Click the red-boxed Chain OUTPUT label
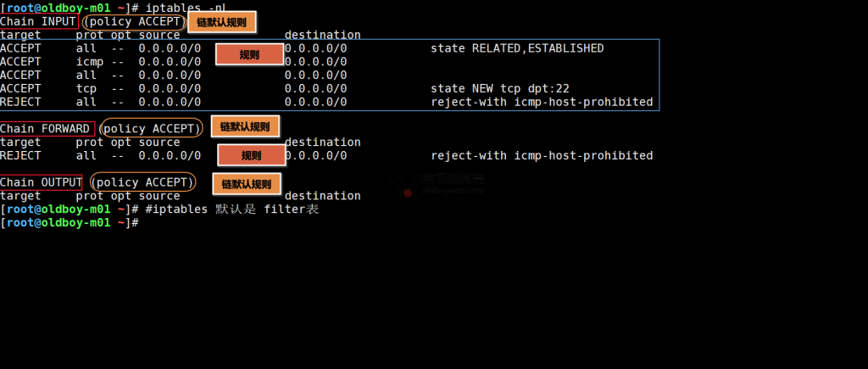The width and height of the screenshot is (868, 369). coord(42,182)
